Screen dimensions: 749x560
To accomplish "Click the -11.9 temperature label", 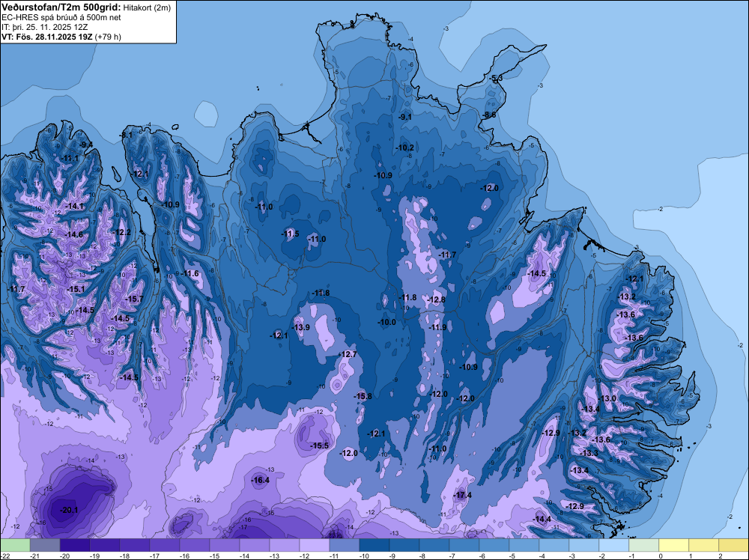I will (x=437, y=327).
